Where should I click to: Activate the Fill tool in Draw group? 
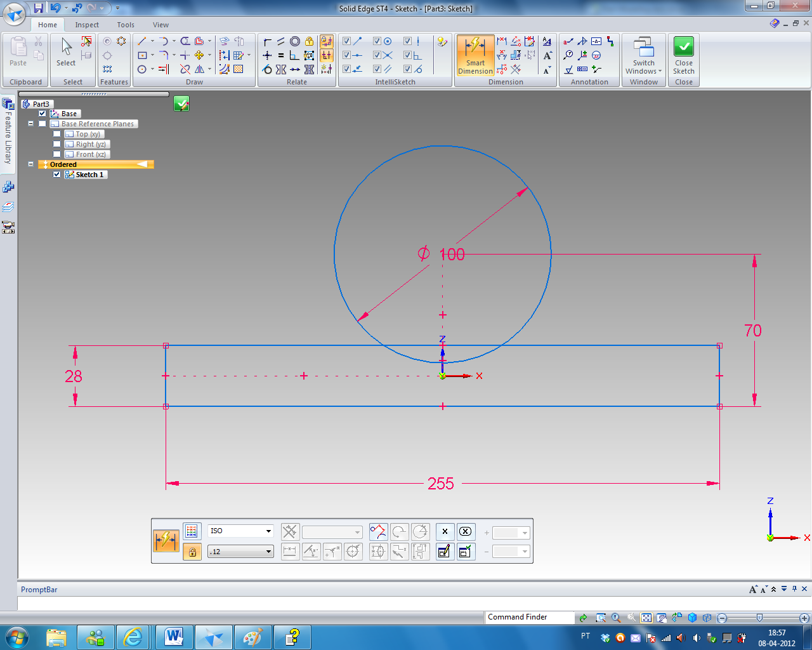tap(238, 70)
